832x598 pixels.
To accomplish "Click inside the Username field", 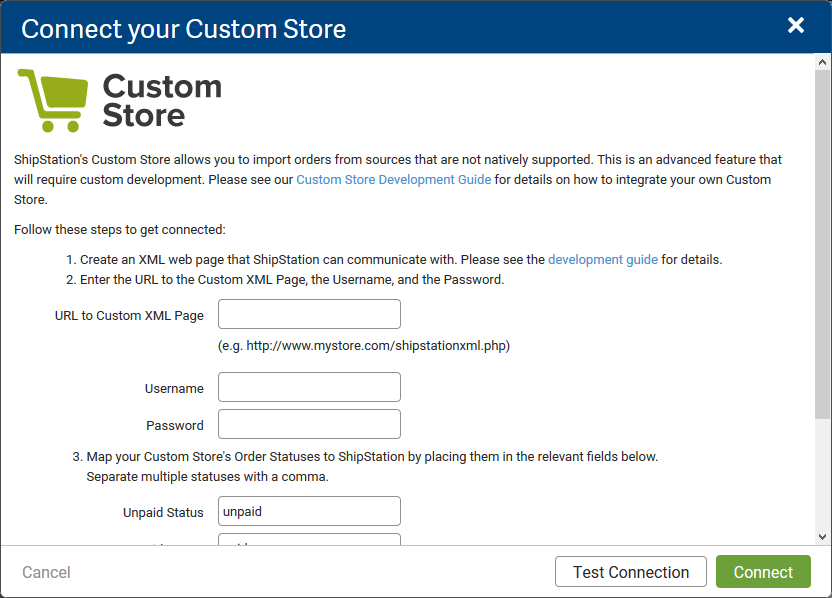I will point(309,387).
